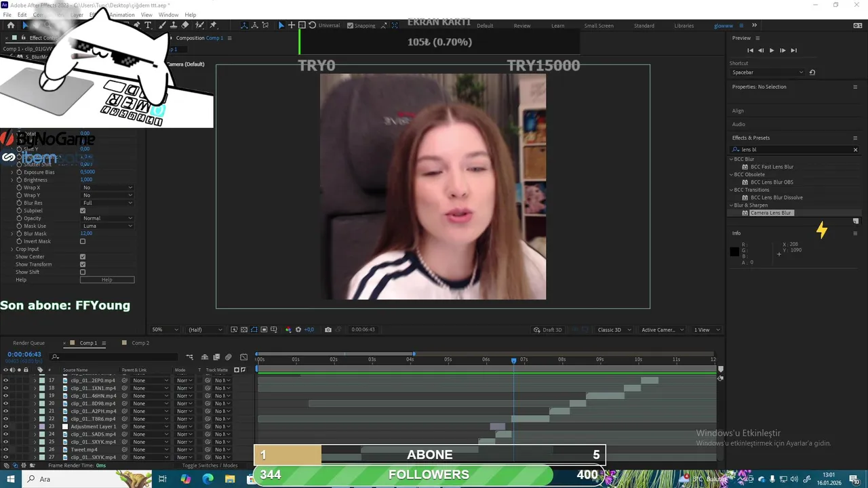Viewport: 868px width, 488px height.
Task: Clear the effects search with the X
Action: (855, 150)
